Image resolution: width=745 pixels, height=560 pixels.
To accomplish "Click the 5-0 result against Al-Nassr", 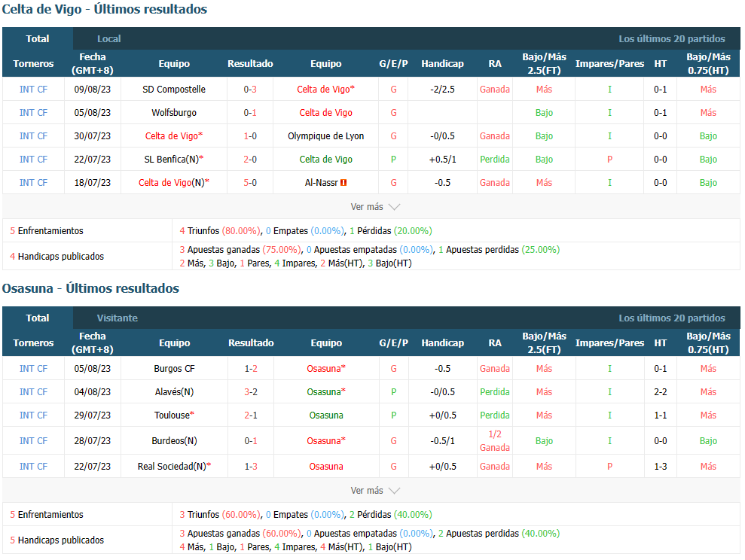I will pyautogui.click(x=250, y=183).
